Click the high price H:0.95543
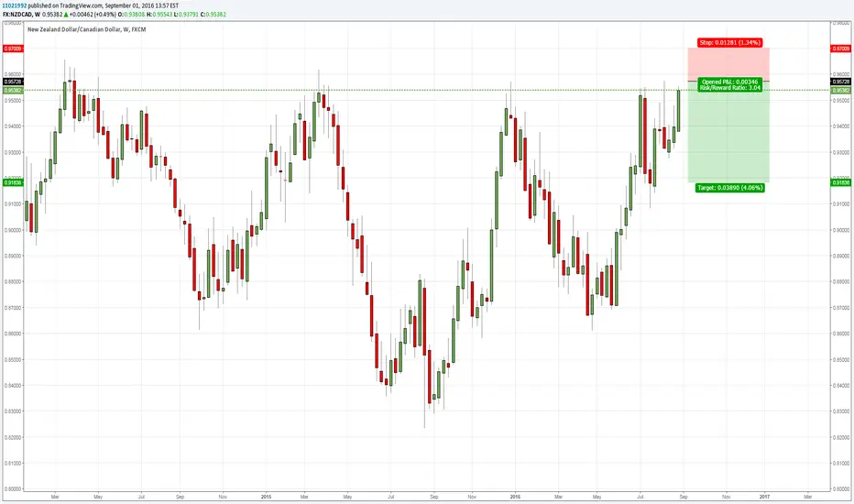This screenshot has width=854, height=504. pyautogui.click(x=159, y=14)
